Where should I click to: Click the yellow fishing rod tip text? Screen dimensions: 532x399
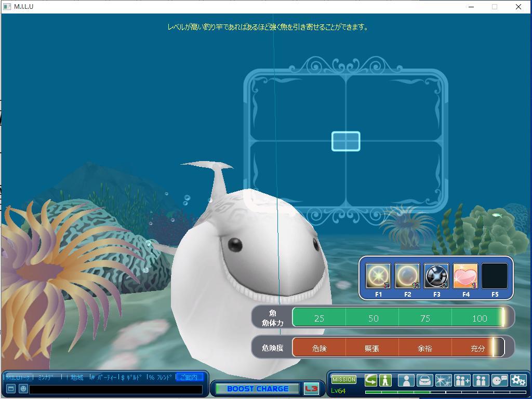(x=268, y=27)
